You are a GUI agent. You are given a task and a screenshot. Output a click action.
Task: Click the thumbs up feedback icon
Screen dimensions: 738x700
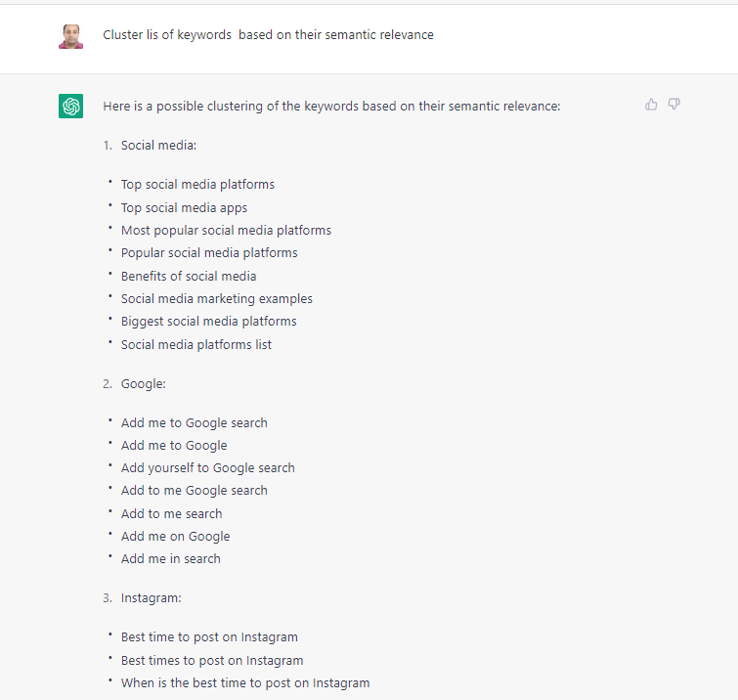tap(652, 105)
